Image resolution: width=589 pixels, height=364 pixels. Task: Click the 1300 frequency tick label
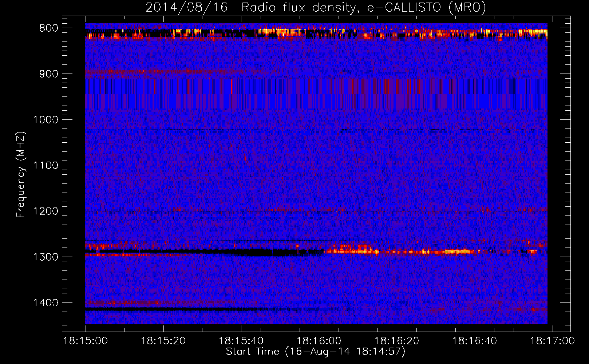(46, 257)
